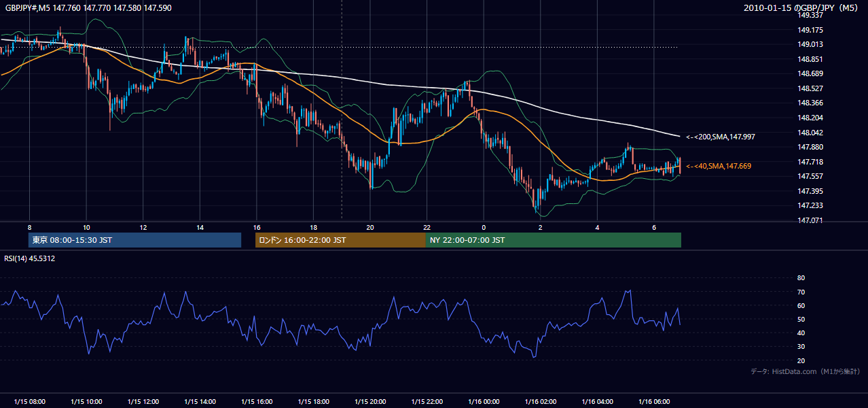The height and width of the screenshot is (408, 868).
Task: Click price axis value 149.013
Action: (x=810, y=44)
